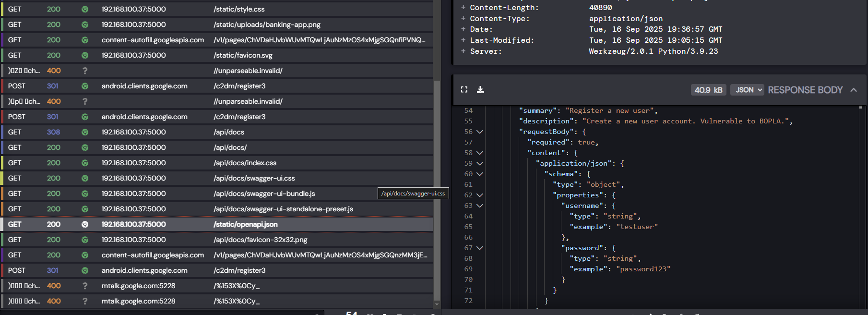Open the JSON format dropdown
Screen dimensions: 868x315
click(x=747, y=90)
